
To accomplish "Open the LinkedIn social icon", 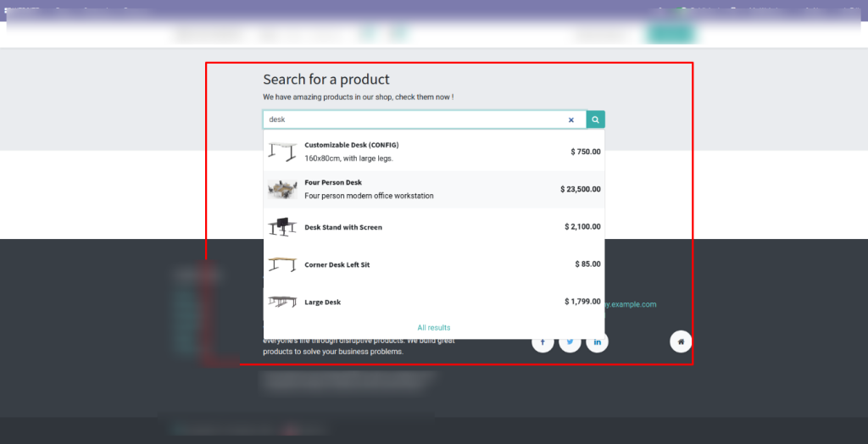I will 598,342.
